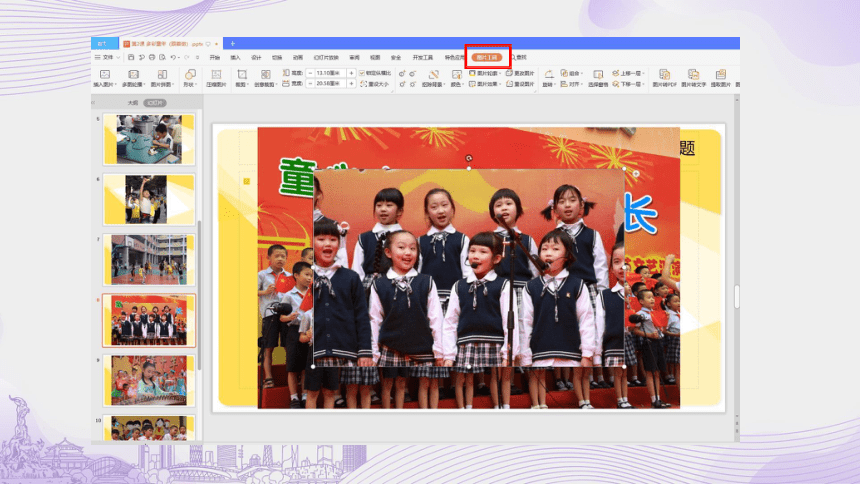Select slide 5 thumbnail
This screenshot has width=860, height=484.
tap(149, 139)
